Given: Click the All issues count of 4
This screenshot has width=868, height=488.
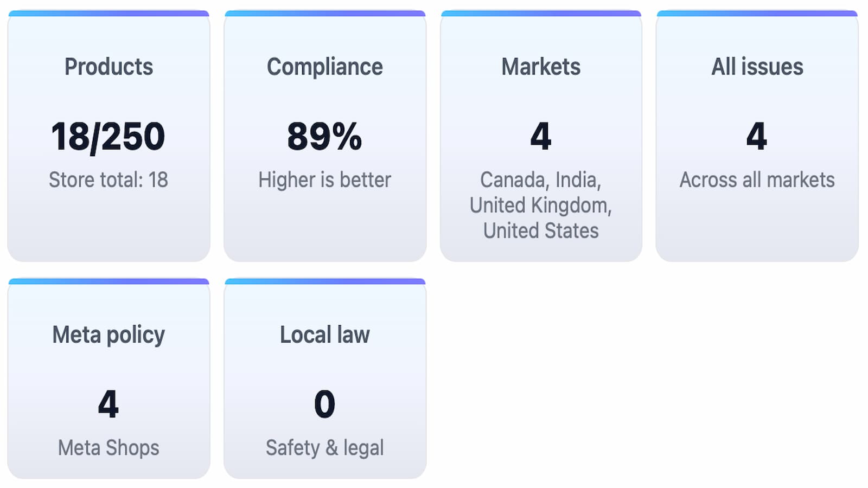Looking at the screenshot, I should pyautogui.click(x=756, y=137).
